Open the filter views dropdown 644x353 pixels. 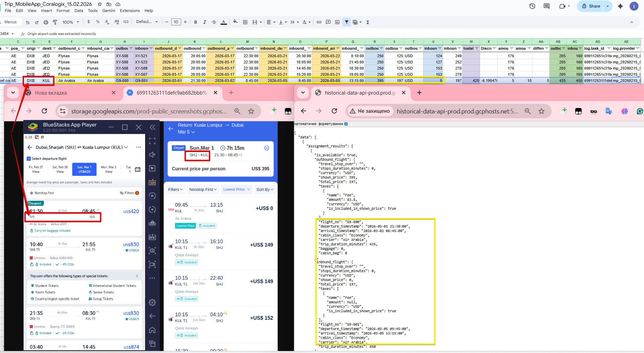point(357,22)
